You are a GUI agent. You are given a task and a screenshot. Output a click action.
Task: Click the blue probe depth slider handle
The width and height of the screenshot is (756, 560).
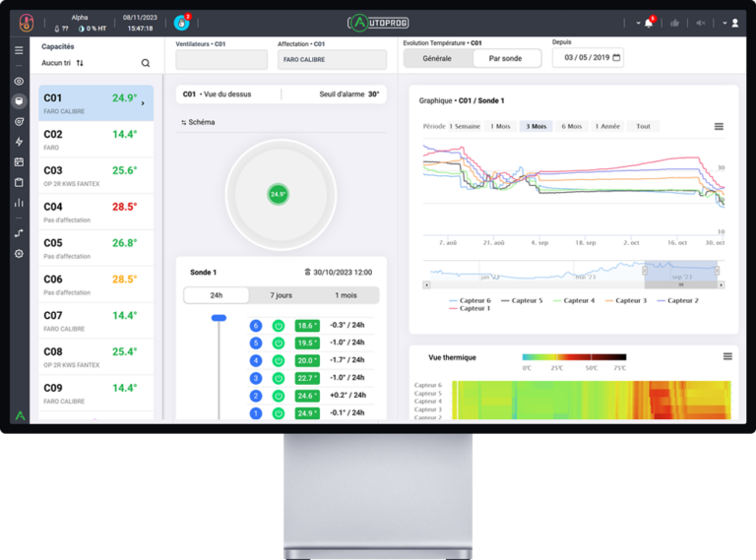tap(219, 318)
